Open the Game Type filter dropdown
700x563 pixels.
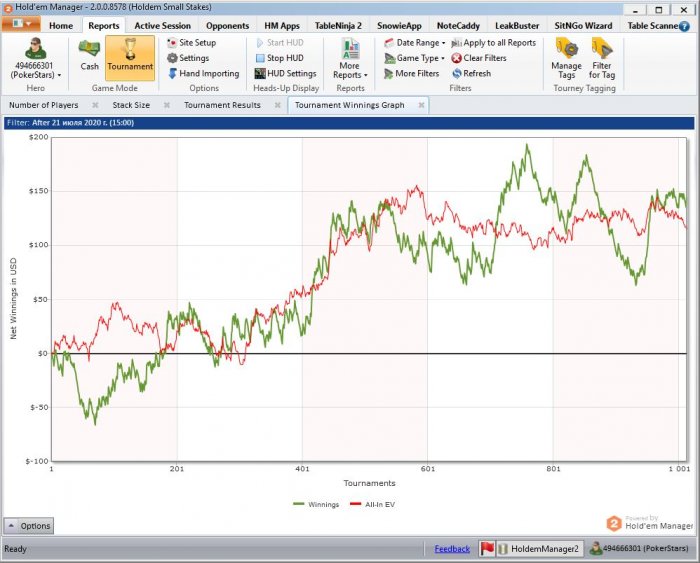pos(414,58)
